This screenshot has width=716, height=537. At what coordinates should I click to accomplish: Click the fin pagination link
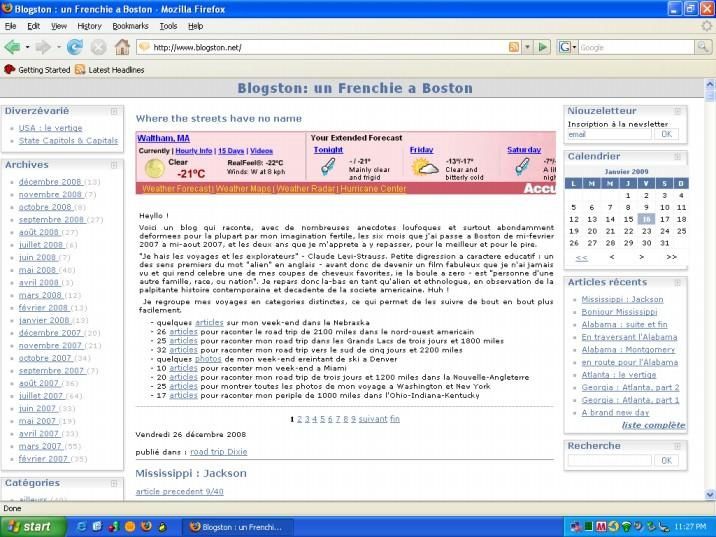395,419
